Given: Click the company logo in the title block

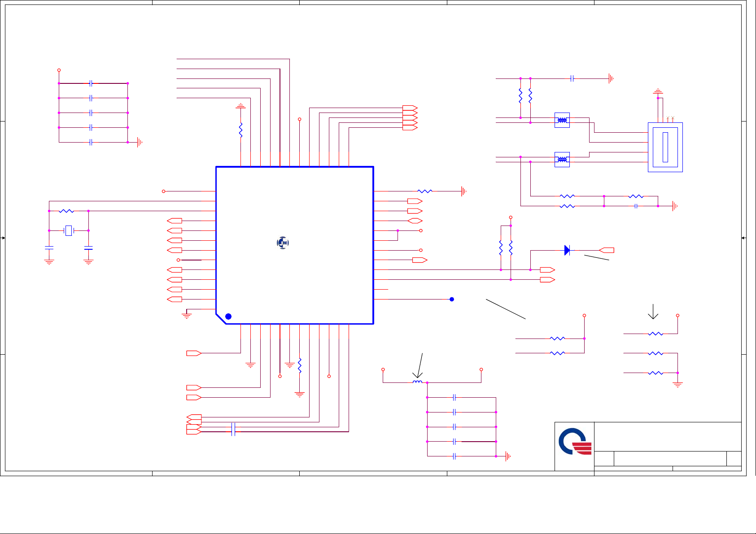Looking at the screenshot, I should click(575, 442).
